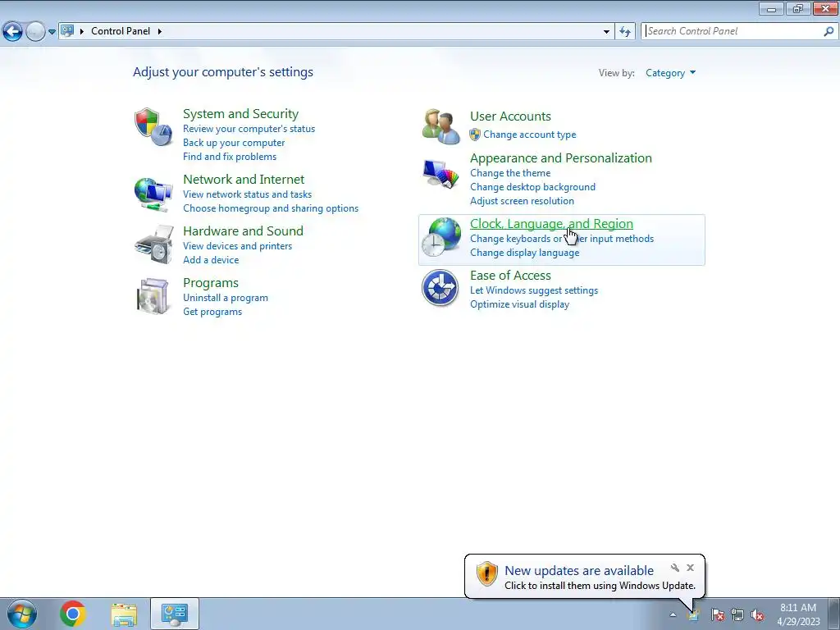Open the View by Category dropdown

[671, 73]
